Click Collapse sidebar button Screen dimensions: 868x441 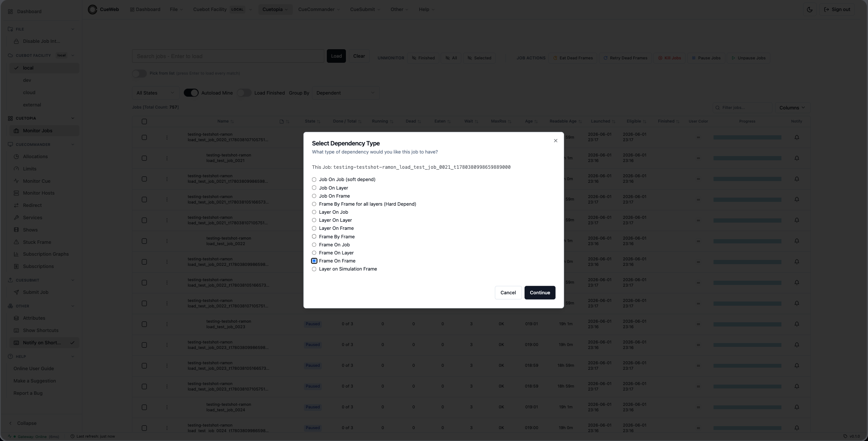pyautogui.click(x=23, y=424)
